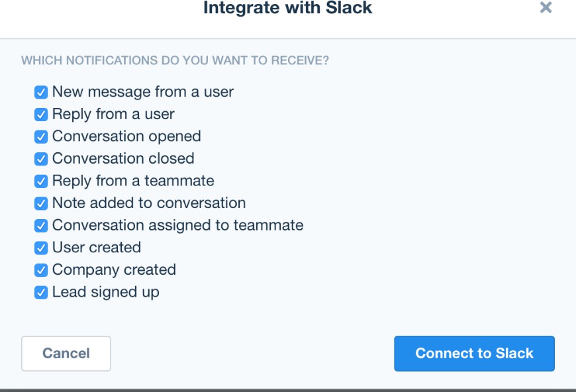Screen dimensions: 576x392
Task: Toggle the Reply from a user checkbox
Action: click(x=41, y=115)
